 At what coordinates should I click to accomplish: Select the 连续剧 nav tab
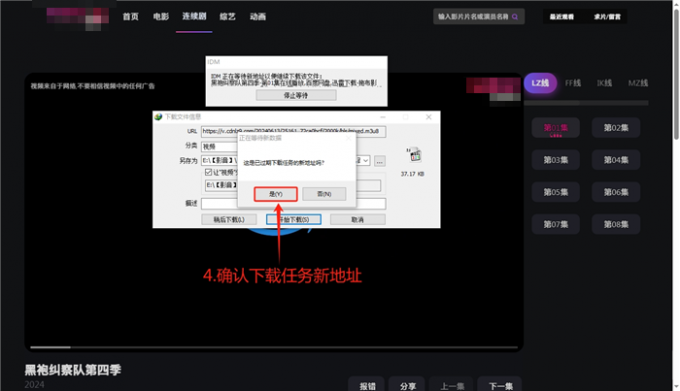[x=194, y=16]
